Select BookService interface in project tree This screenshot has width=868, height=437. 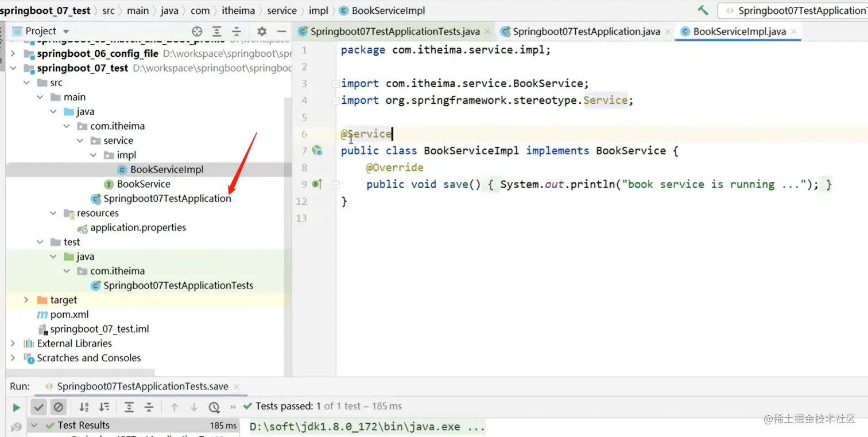point(137,184)
